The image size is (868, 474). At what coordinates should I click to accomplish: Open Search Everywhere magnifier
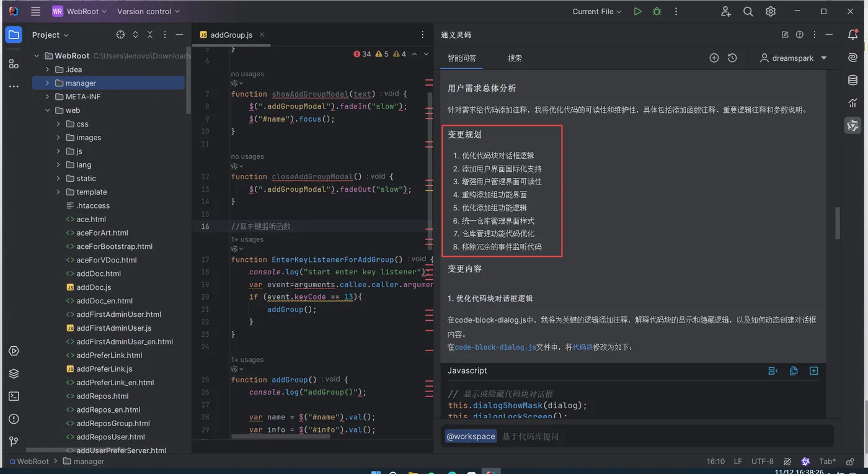point(748,11)
